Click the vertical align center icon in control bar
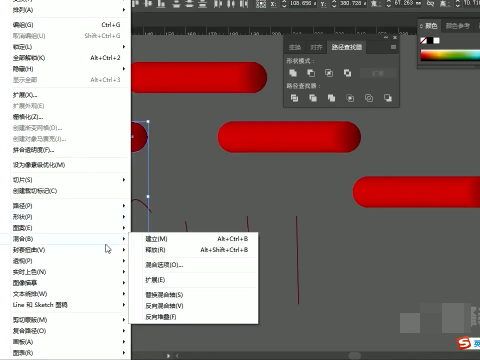The width and height of the screenshot is (480, 360). click(x=148, y=4)
